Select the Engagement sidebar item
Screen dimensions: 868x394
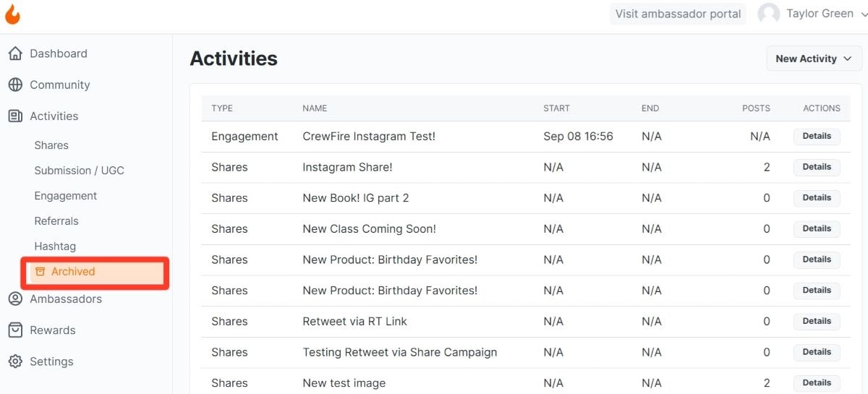click(x=66, y=196)
